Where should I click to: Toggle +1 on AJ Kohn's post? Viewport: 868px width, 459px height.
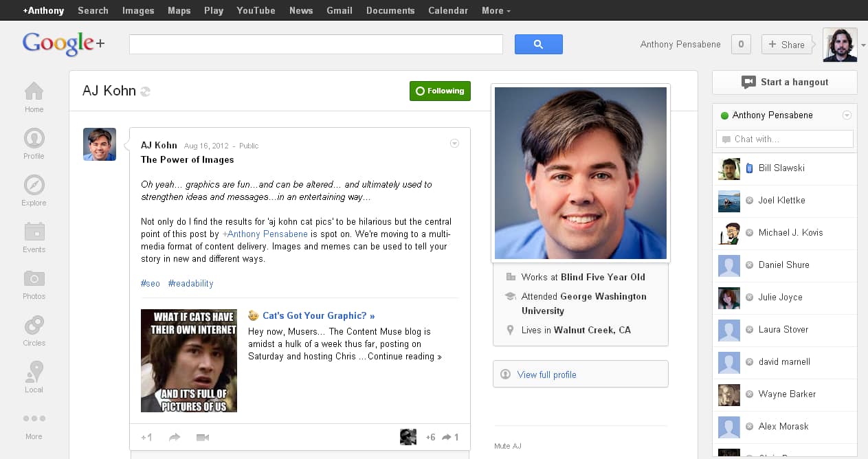pyautogui.click(x=146, y=437)
